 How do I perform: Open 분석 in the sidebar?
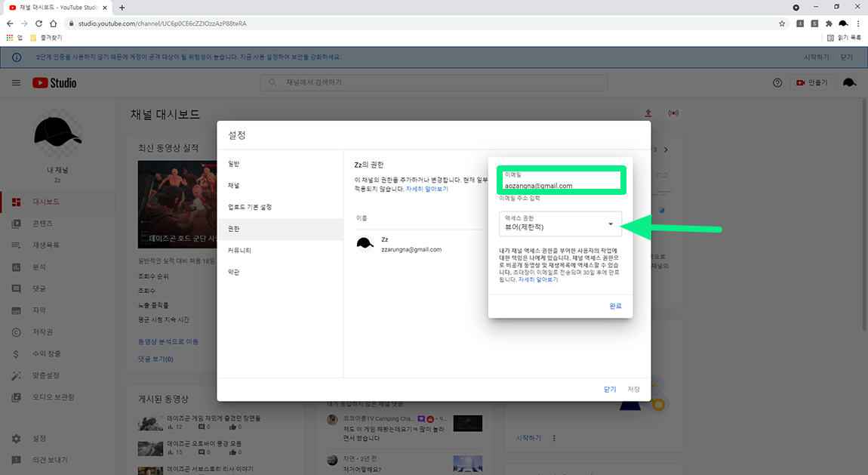(57, 267)
